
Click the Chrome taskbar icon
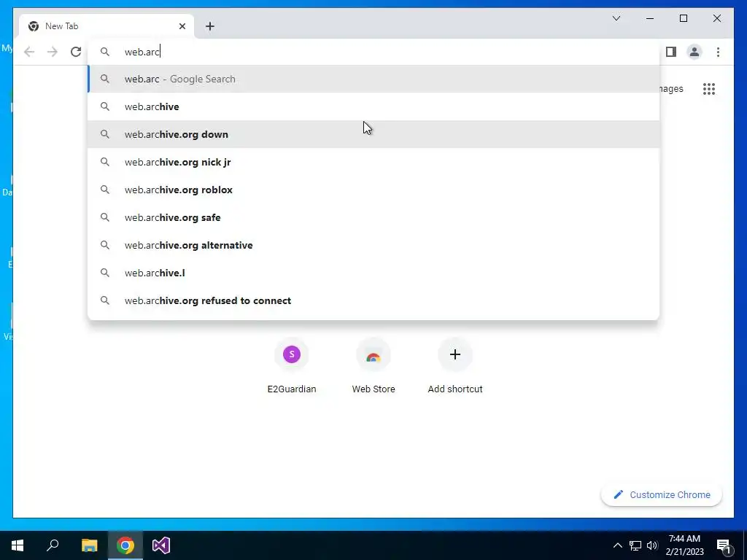(x=125, y=545)
